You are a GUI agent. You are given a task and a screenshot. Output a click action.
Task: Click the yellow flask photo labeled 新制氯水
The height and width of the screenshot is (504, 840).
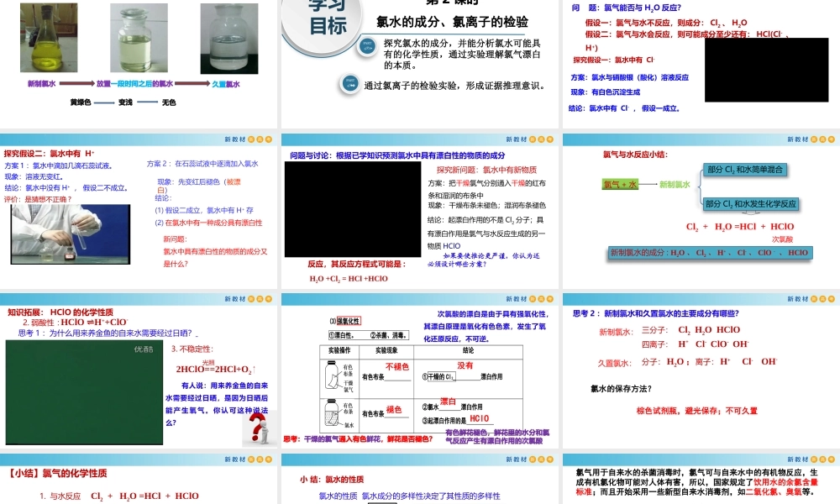pyautogui.click(x=49, y=38)
